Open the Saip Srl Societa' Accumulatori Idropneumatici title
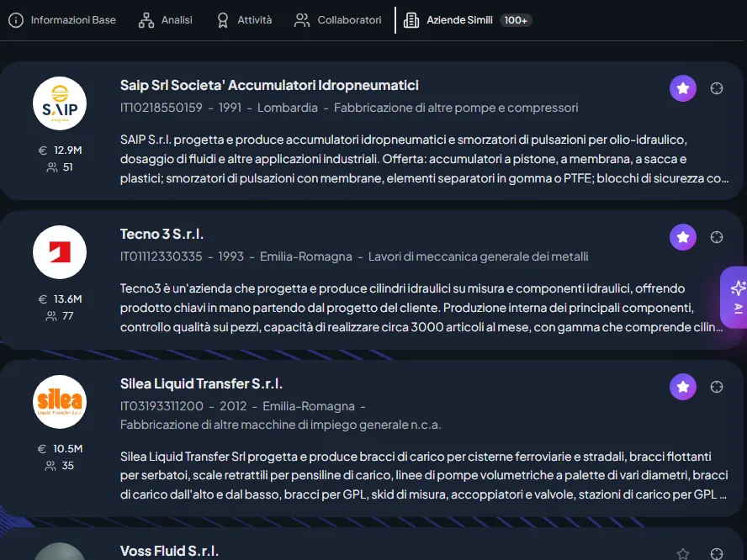 point(269,85)
